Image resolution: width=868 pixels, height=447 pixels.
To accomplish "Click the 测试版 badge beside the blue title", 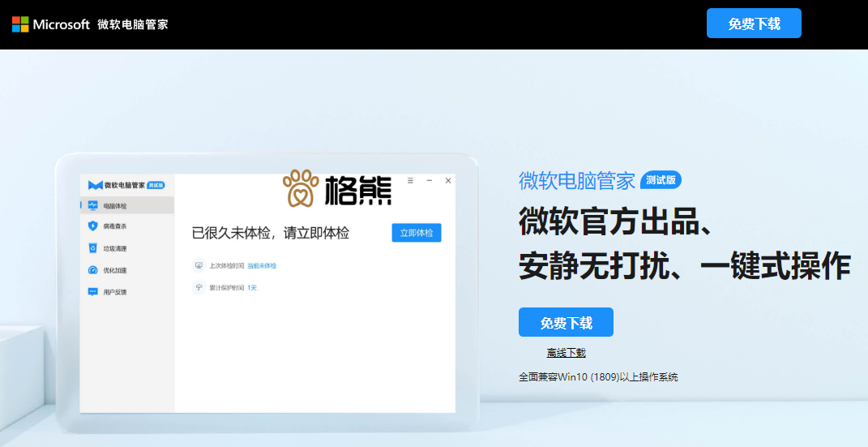I will 661,180.
